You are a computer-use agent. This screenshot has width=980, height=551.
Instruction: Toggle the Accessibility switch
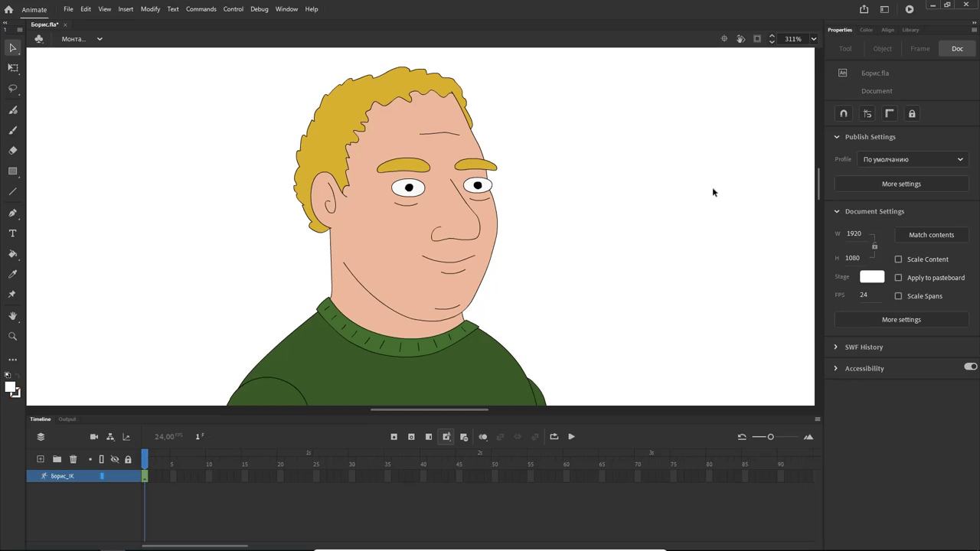tap(971, 367)
